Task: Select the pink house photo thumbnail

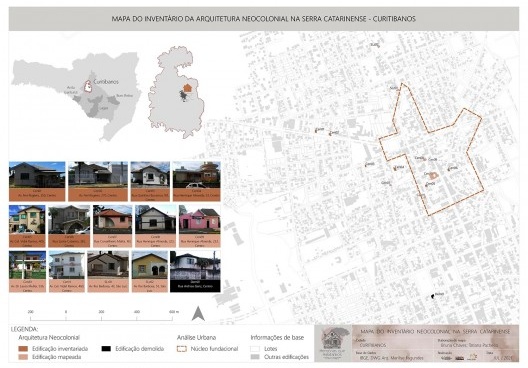Action: [x=199, y=220]
